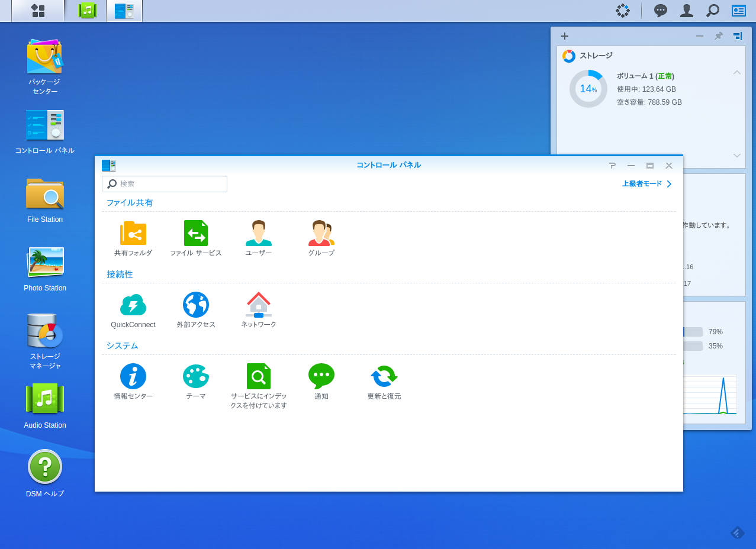Image resolution: width=756 pixels, height=549 pixels.
Task: Expand storage widget down arrow
Action: (737, 156)
